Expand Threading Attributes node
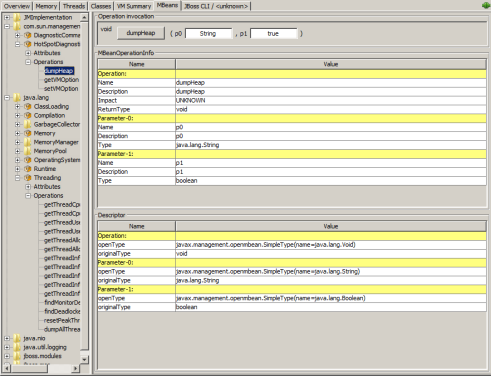 click(x=28, y=187)
